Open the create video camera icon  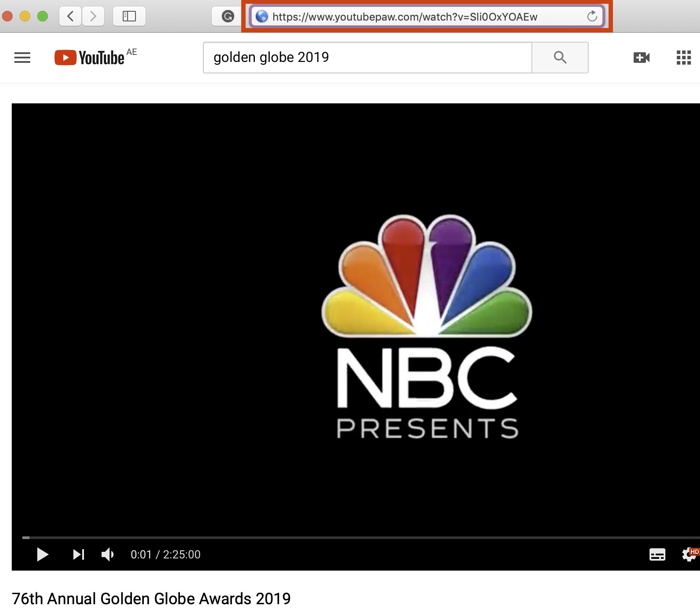click(x=642, y=58)
